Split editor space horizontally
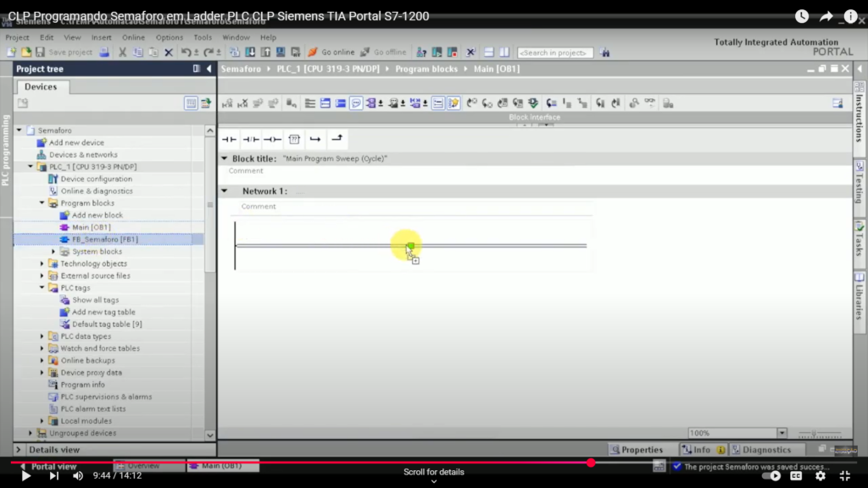The image size is (868, 488). (x=489, y=53)
